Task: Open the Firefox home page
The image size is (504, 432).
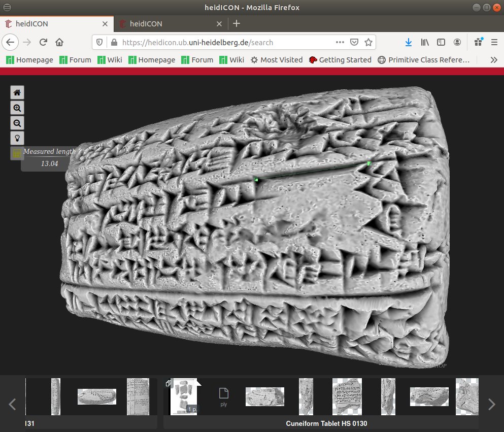Action: point(59,42)
